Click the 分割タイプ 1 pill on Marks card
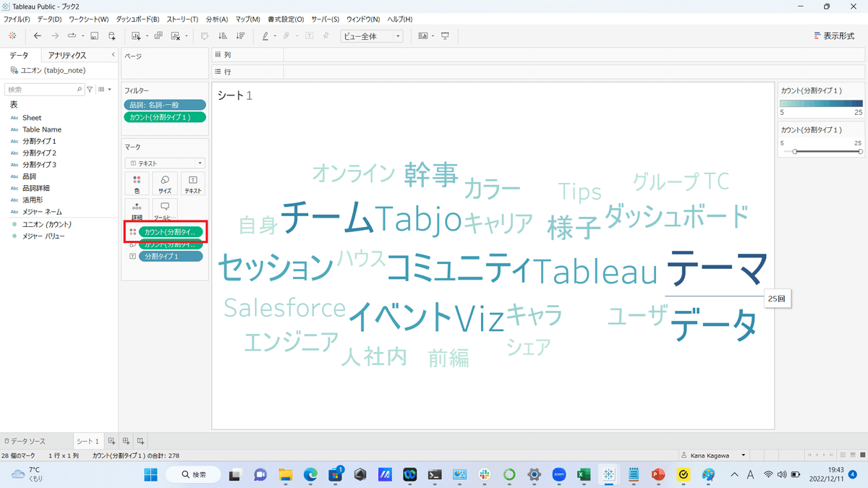This screenshot has height=488, width=868. tap(171, 256)
